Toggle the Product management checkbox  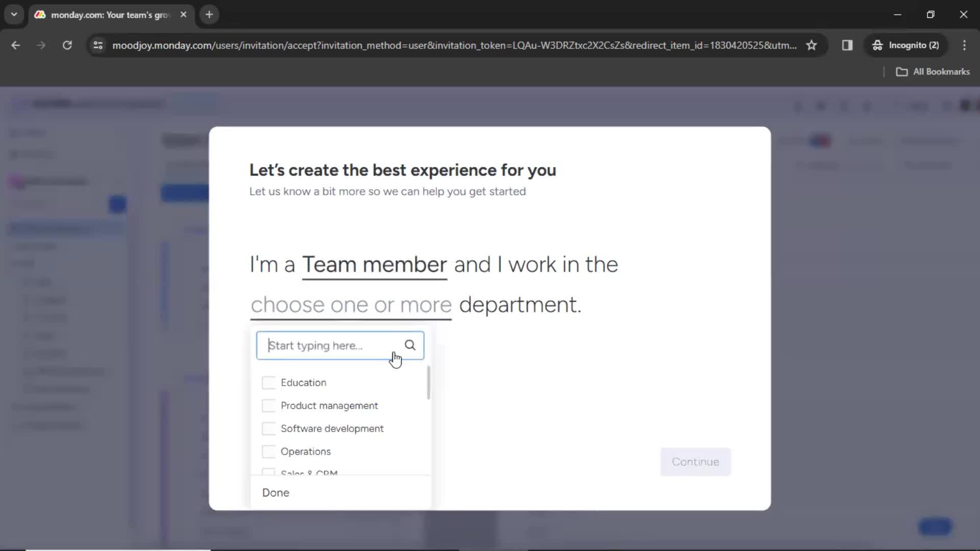(267, 406)
